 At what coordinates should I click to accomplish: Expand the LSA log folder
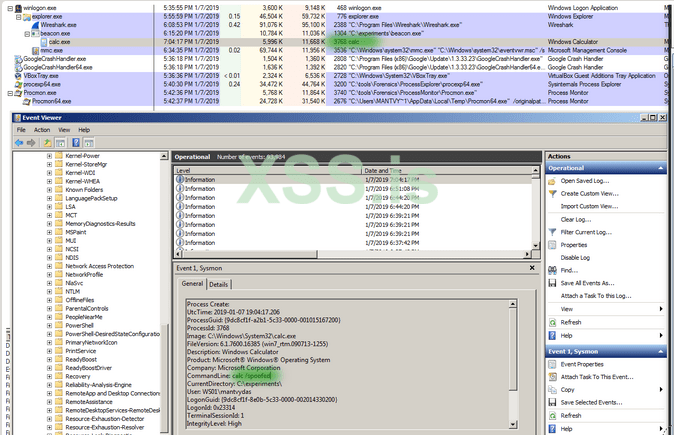point(49,207)
